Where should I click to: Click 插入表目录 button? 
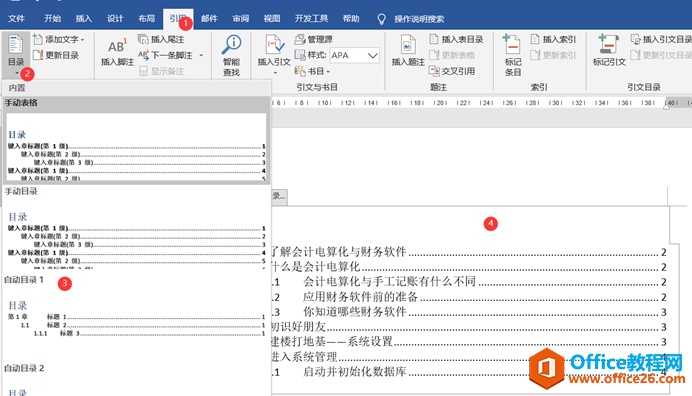(x=456, y=39)
